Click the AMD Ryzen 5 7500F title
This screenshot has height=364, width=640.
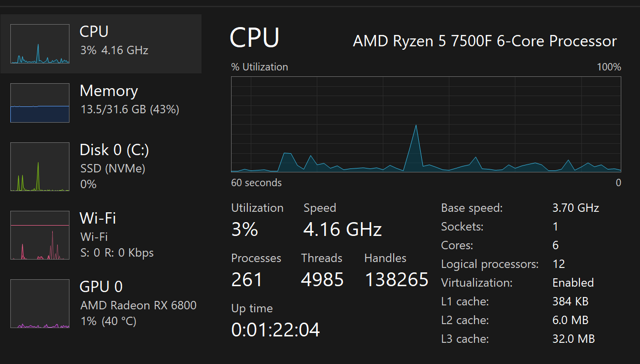(485, 41)
